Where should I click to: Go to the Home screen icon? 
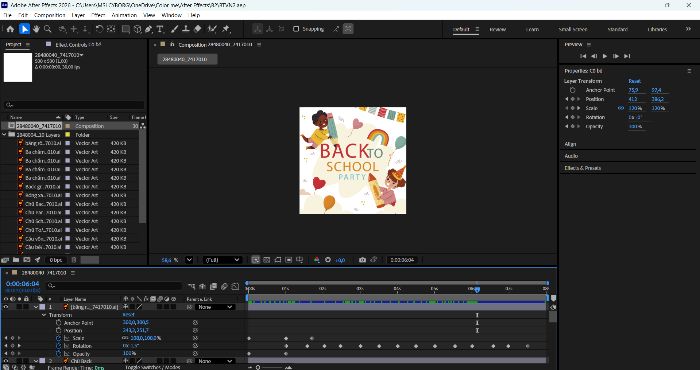(10, 29)
